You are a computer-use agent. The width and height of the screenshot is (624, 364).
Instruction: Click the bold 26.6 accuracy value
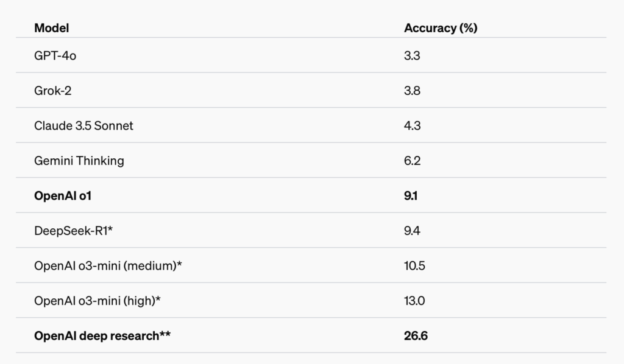pos(416,336)
